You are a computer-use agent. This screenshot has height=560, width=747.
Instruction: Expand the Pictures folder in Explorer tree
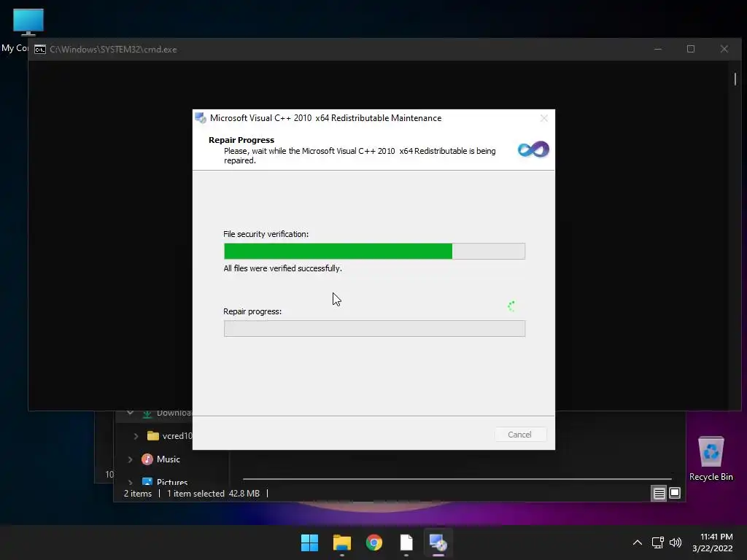(130, 482)
